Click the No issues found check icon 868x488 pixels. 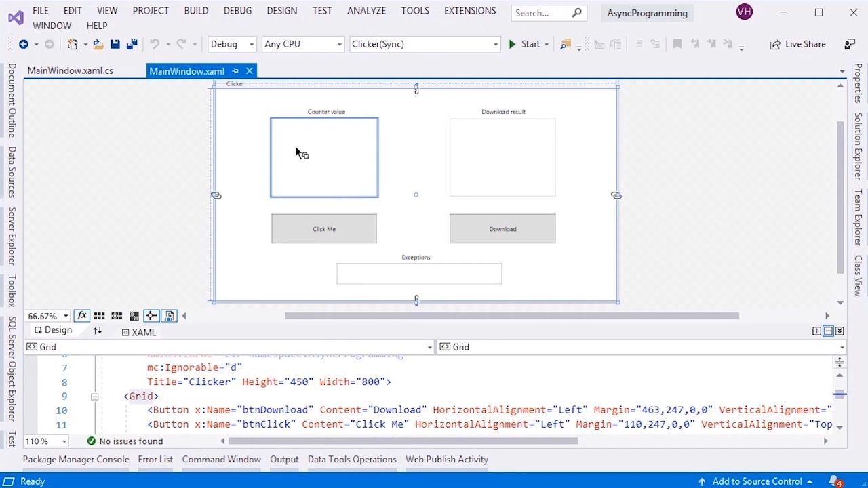tap(92, 441)
